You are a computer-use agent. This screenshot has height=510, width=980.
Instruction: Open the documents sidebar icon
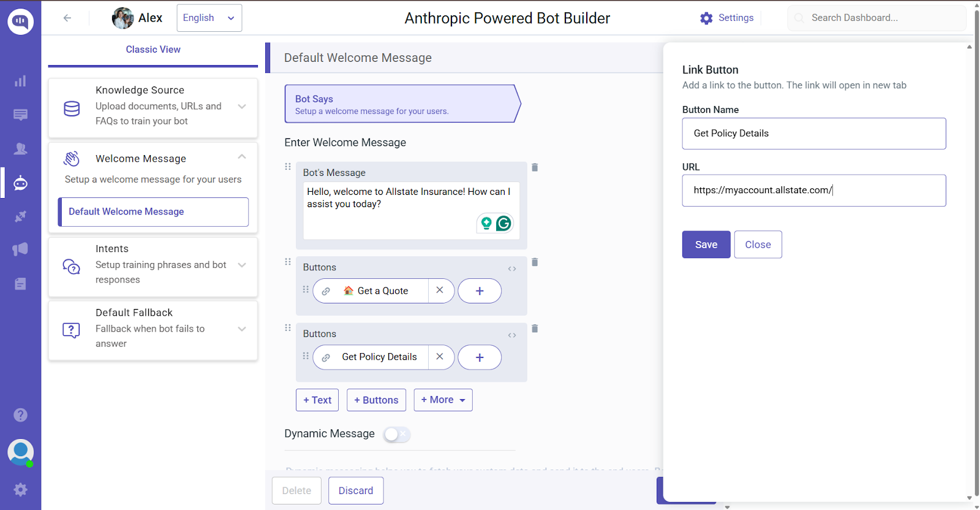pyautogui.click(x=20, y=284)
